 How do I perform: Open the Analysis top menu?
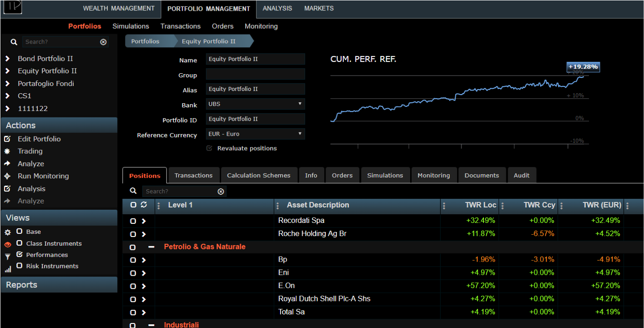click(x=277, y=8)
